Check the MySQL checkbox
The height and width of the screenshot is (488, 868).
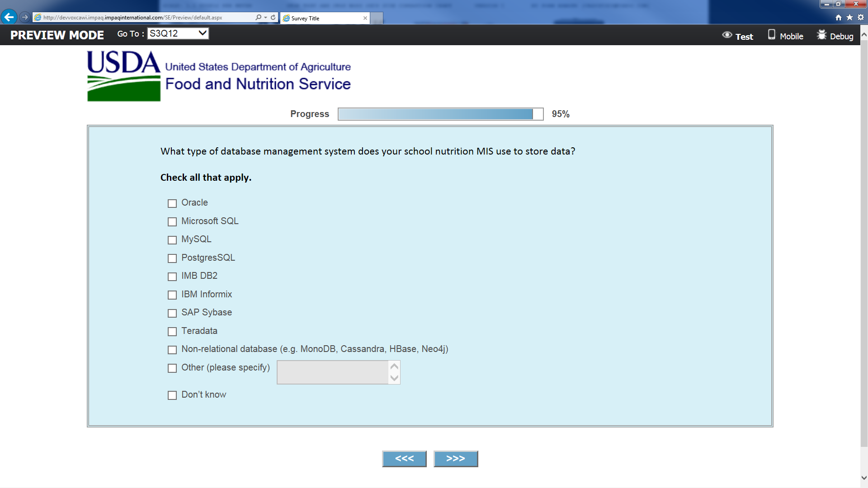click(172, 240)
